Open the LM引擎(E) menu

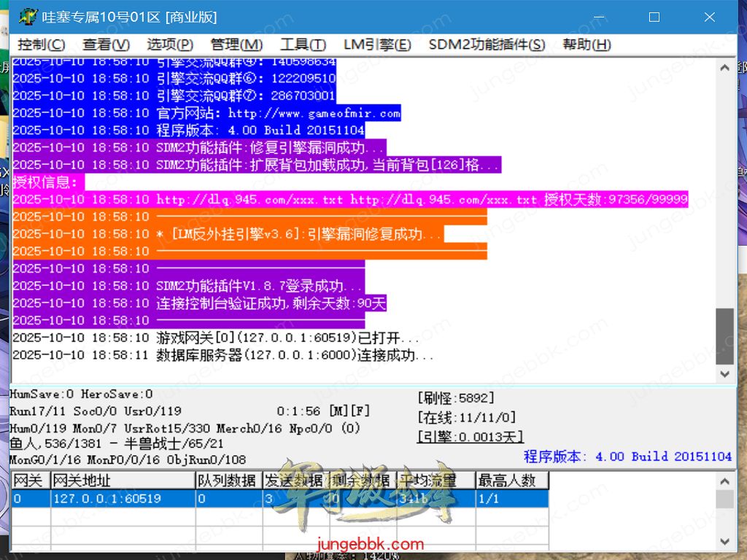(x=377, y=44)
